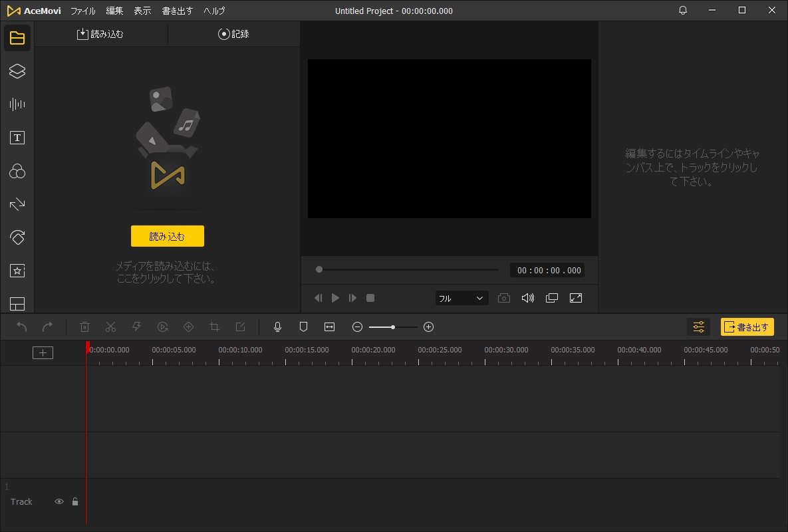Image resolution: width=788 pixels, height=532 pixels.
Task: Open the Audio waveform panel
Action: coord(17,104)
